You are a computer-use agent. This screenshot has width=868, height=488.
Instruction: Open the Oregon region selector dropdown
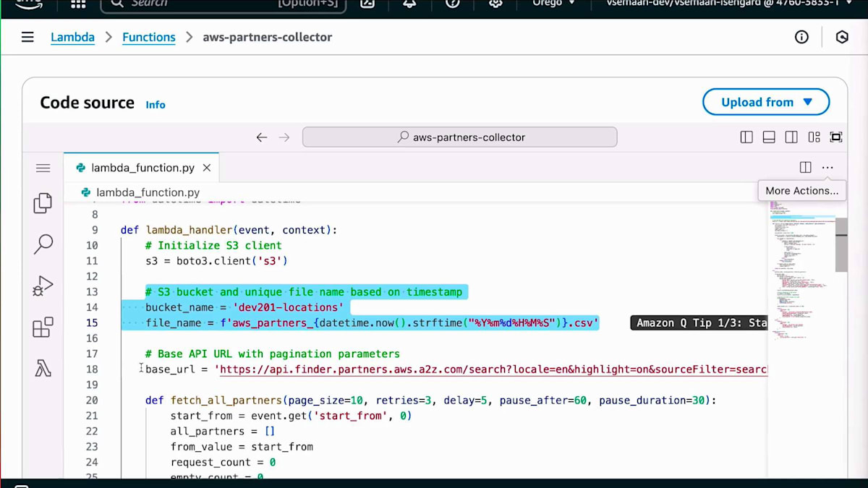point(554,4)
